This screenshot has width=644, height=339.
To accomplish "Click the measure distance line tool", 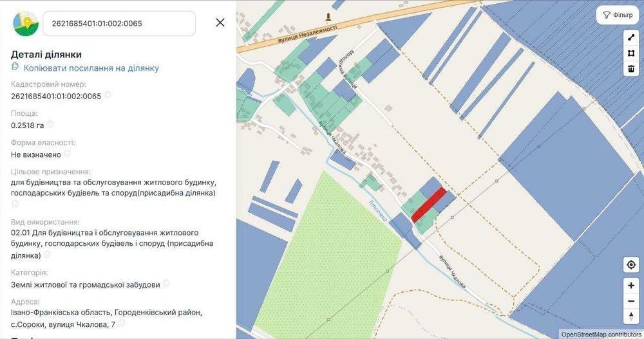I will (x=631, y=38).
